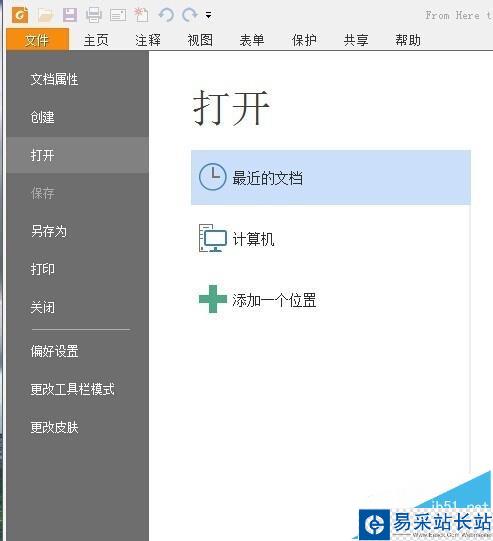Choose 更改皮肤 option
493x541 pixels.
(x=78, y=427)
